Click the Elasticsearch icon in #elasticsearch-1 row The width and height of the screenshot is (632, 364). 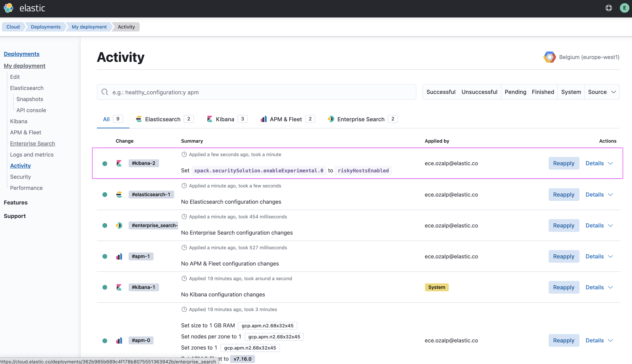[x=119, y=195]
